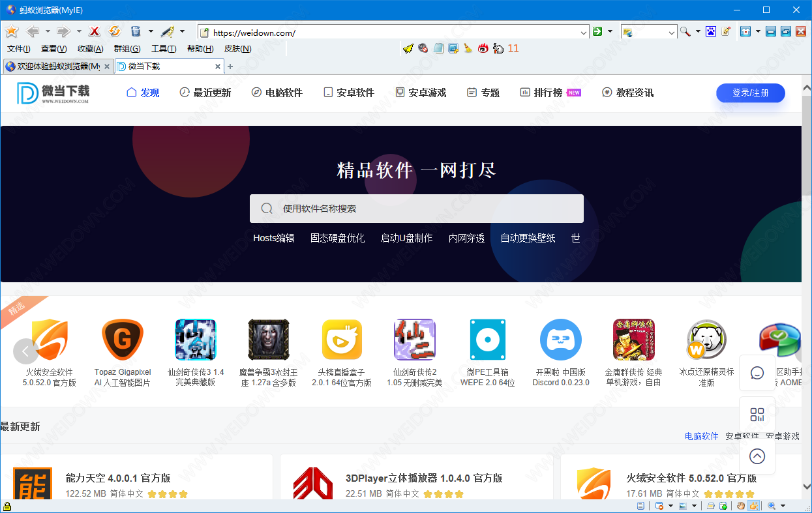The image size is (812, 513).
Task: Expand the skin shirt dropdown arrow
Action: coord(758,31)
